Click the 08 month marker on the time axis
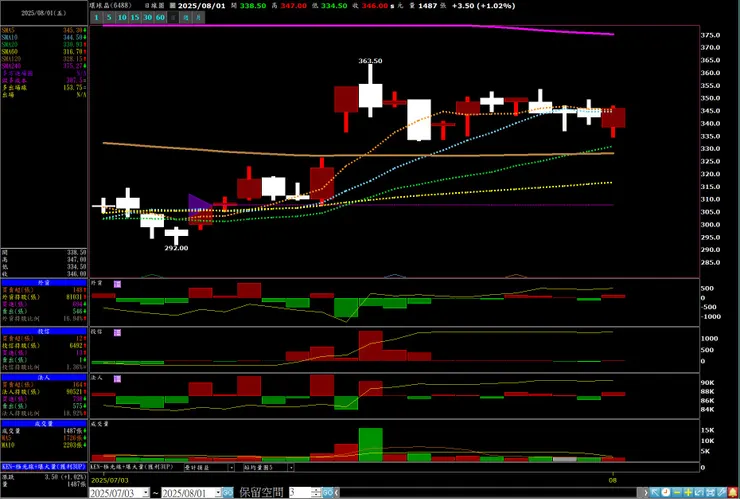 [x=613, y=480]
